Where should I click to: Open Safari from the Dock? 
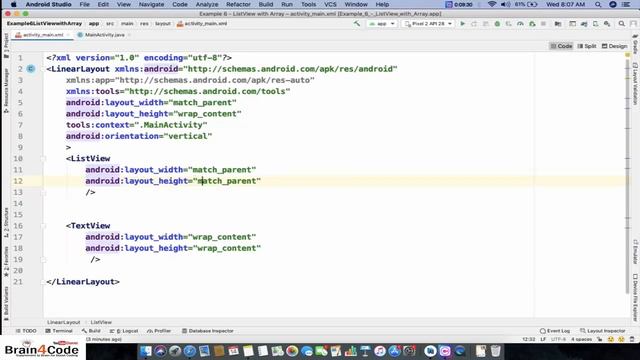coord(190,351)
